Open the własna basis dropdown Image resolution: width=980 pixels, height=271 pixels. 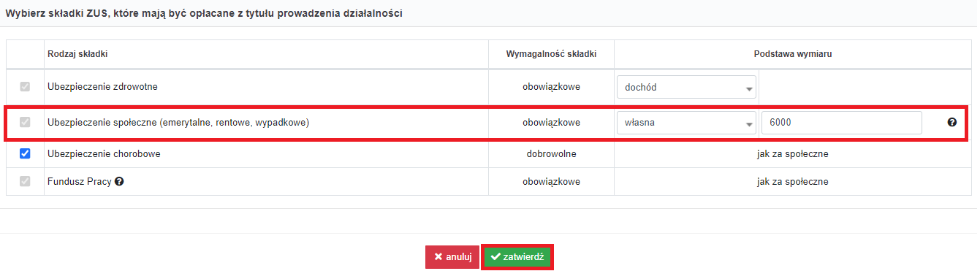click(686, 123)
